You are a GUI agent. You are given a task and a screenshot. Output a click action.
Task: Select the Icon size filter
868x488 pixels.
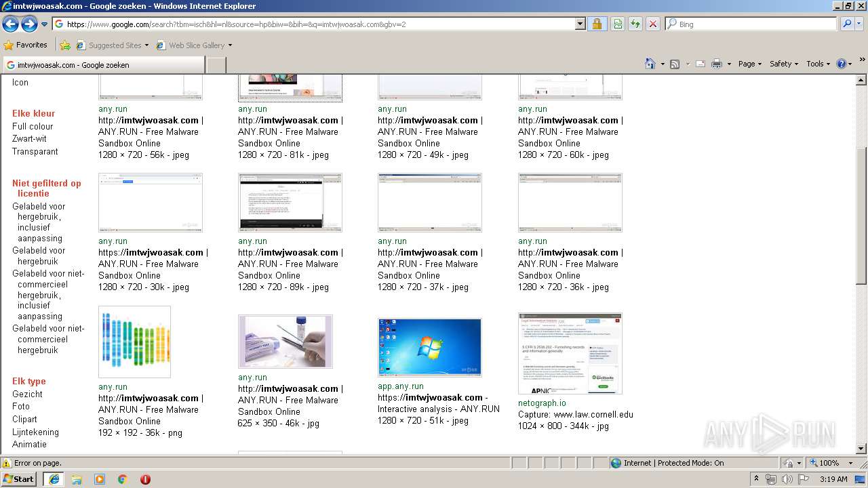click(x=20, y=82)
